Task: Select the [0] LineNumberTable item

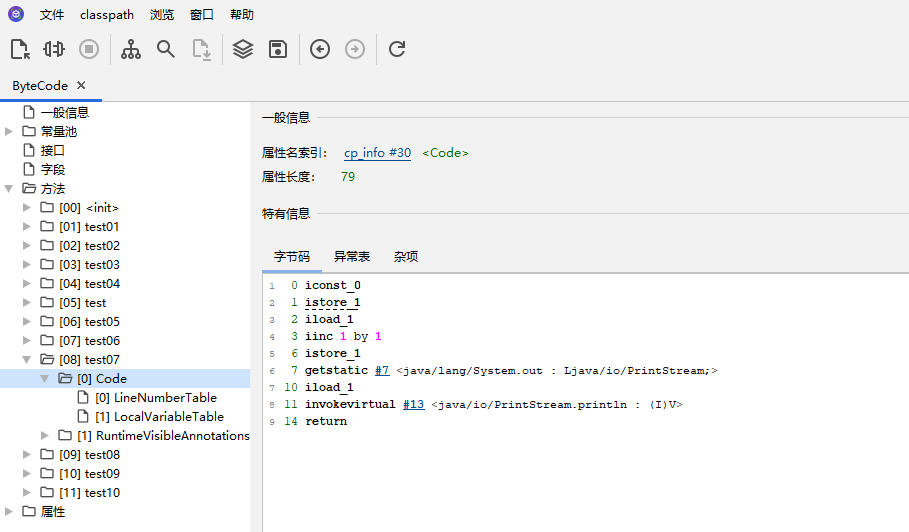Action: (156, 398)
